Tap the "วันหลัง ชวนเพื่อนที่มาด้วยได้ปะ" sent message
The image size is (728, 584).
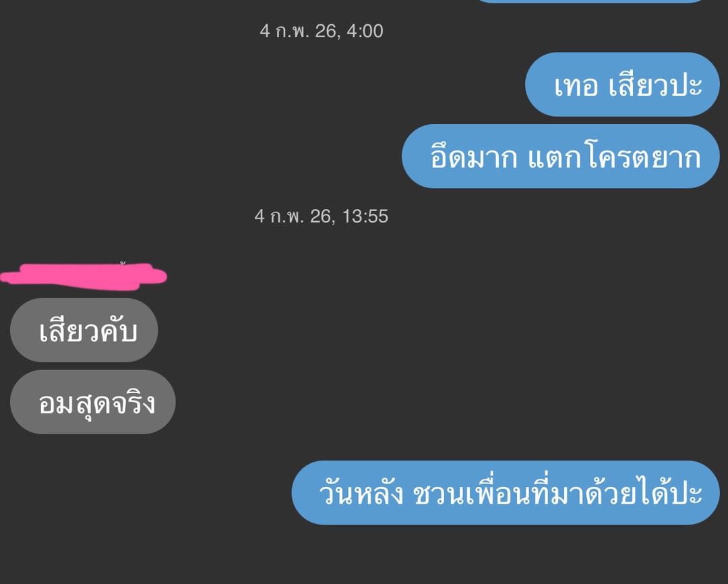(506, 492)
